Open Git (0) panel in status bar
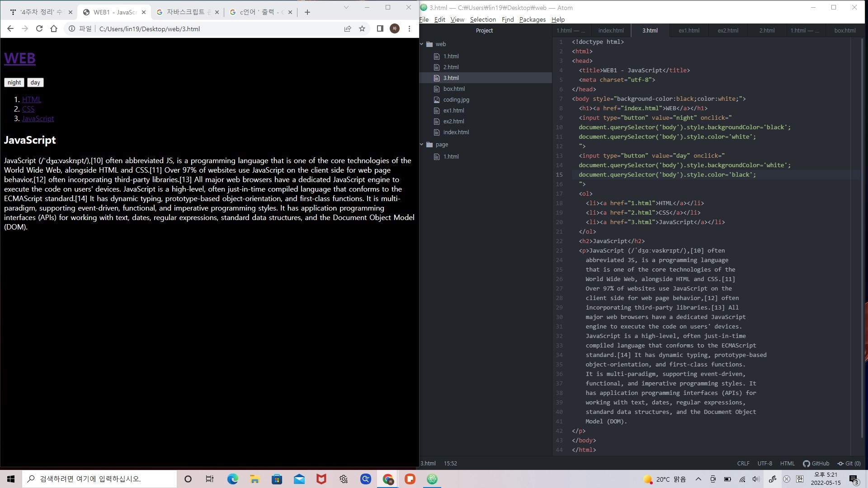This screenshot has width=868, height=488. point(849,463)
